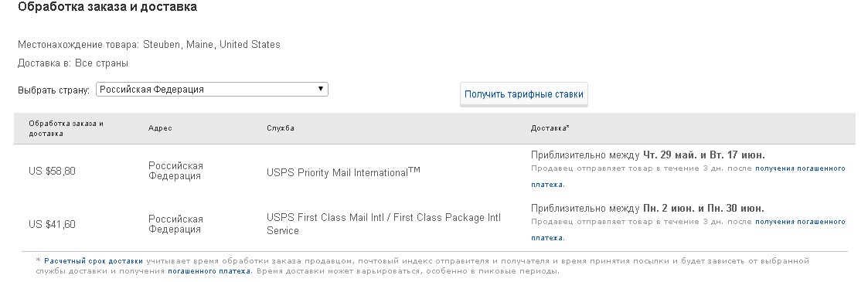The width and height of the screenshot is (868, 282).
Task: Click the Steuben, Maine item location text
Action: click(x=212, y=45)
